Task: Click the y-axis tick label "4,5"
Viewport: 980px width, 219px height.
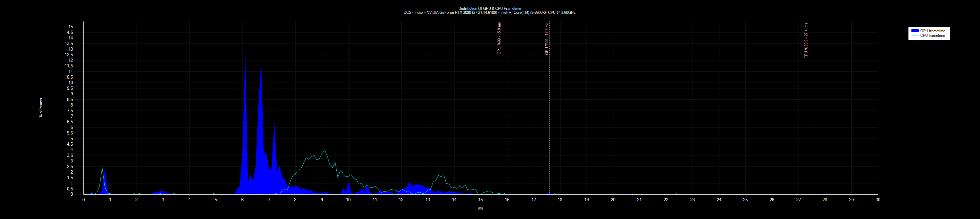Action: pyautogui.click(x=70, y=144)
